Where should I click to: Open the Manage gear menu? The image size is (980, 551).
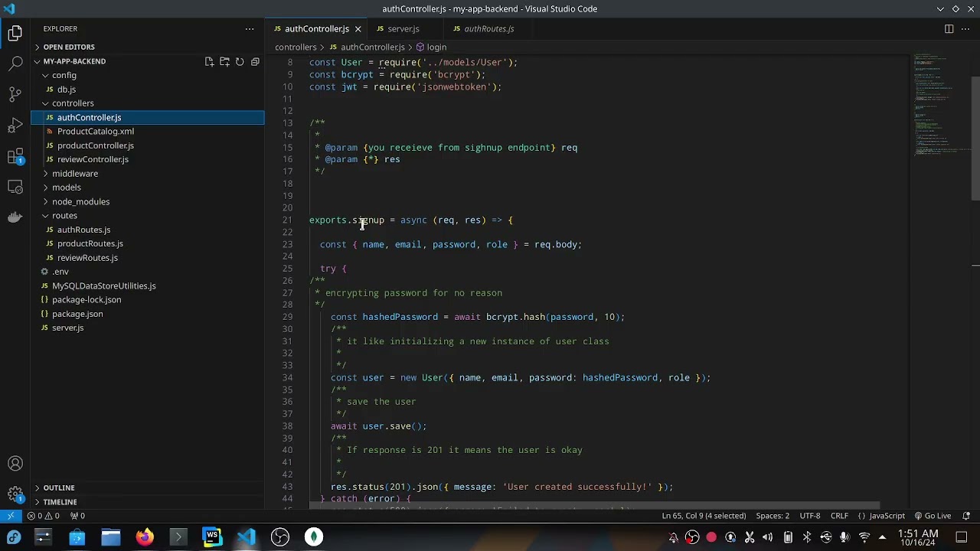point(15,494)
